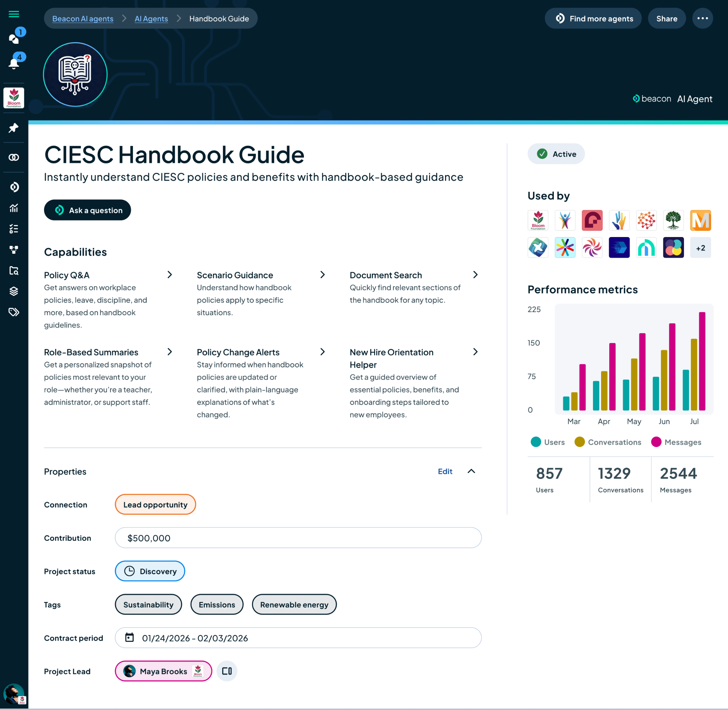
Task: Open the folder search sidebar icon
Action: pos(14,271)
